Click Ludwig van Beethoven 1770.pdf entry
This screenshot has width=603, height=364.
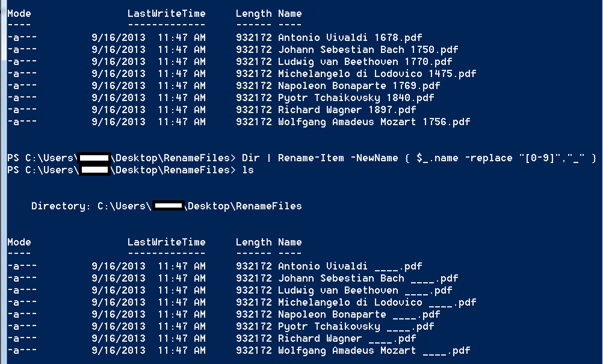pyautogui.click(x=365, y=62)
